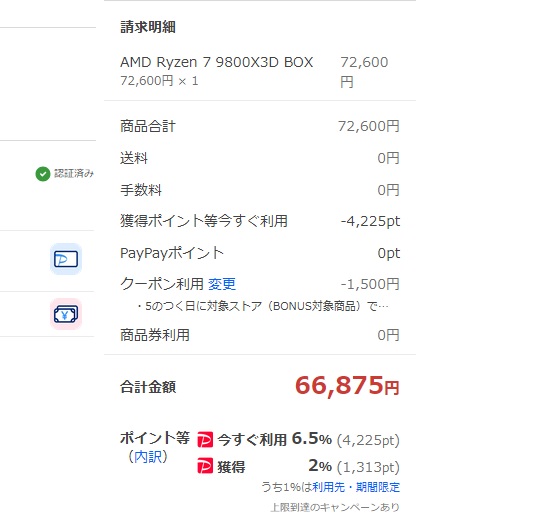555x527 pixels.
Task: Click PayPay logo beside 今すぐ利用
Action: (205, 440)
